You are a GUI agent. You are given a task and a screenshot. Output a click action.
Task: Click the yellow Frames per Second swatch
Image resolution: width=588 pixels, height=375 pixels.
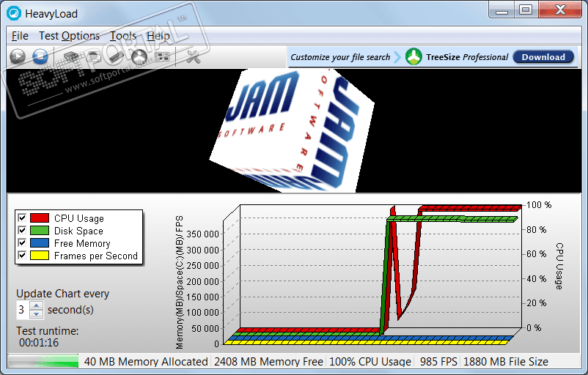[x=40, y=256]
